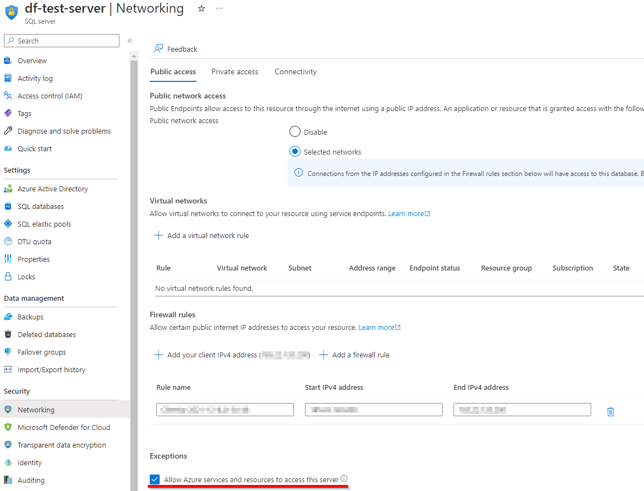Click the Properties icon

pos(8,259)
